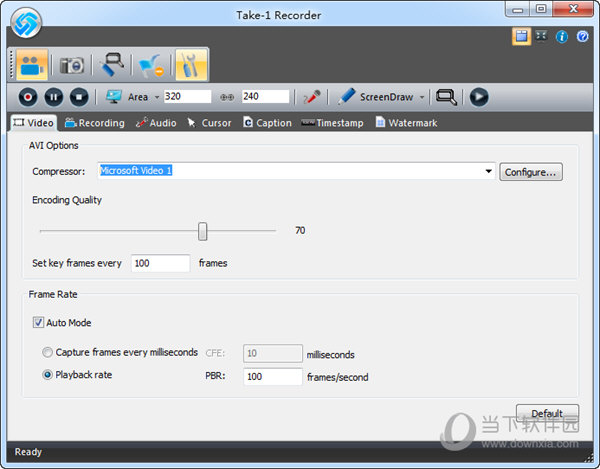Switch to the Recording tab
Image resolution: width=600 pixels, height=469 pixels.
click(x=95, y=123)
